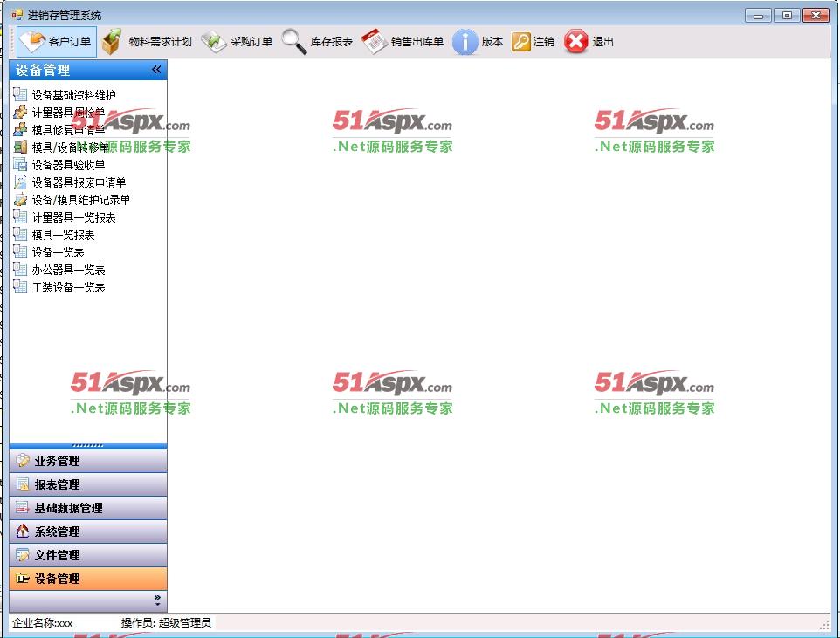The width and height of the screenshot is (840, 638).
Task: Click the icon beside 设备器具验收单
Action: coord(20,164)
